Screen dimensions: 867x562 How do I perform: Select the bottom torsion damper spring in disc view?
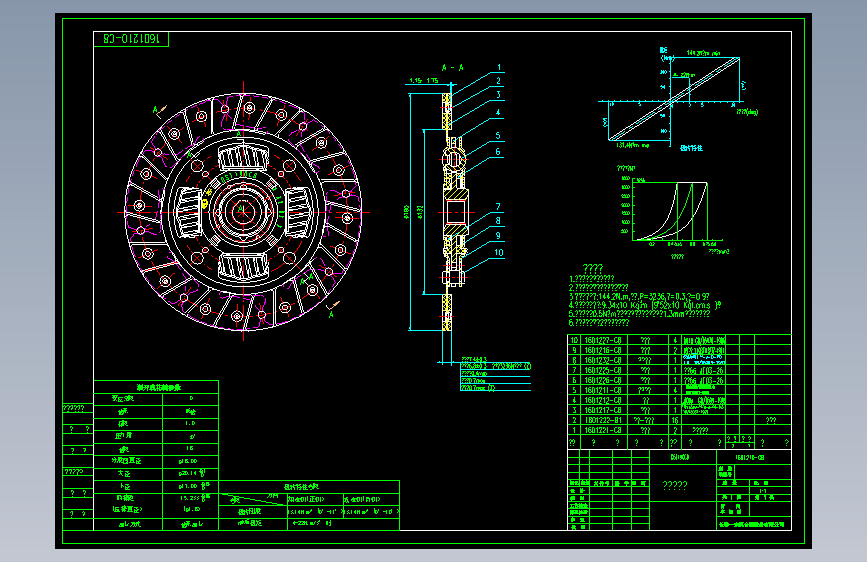(x=243, y=267)
